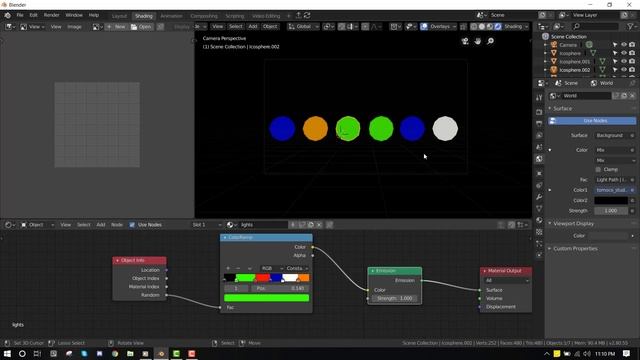Switch to the Animation workspace tab
The height and width of the screenshot is (360, 640).
coord(171,16)
